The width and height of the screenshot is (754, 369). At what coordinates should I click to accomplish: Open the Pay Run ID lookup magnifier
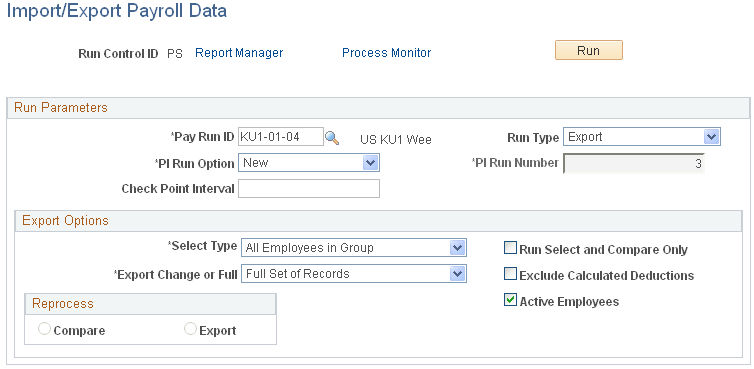[332, 139]
